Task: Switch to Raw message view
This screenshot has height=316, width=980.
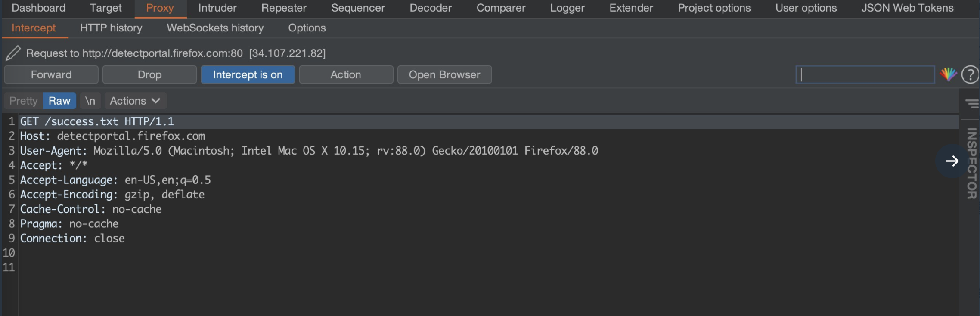Action: pyautogui.click(x=59, y=101)
